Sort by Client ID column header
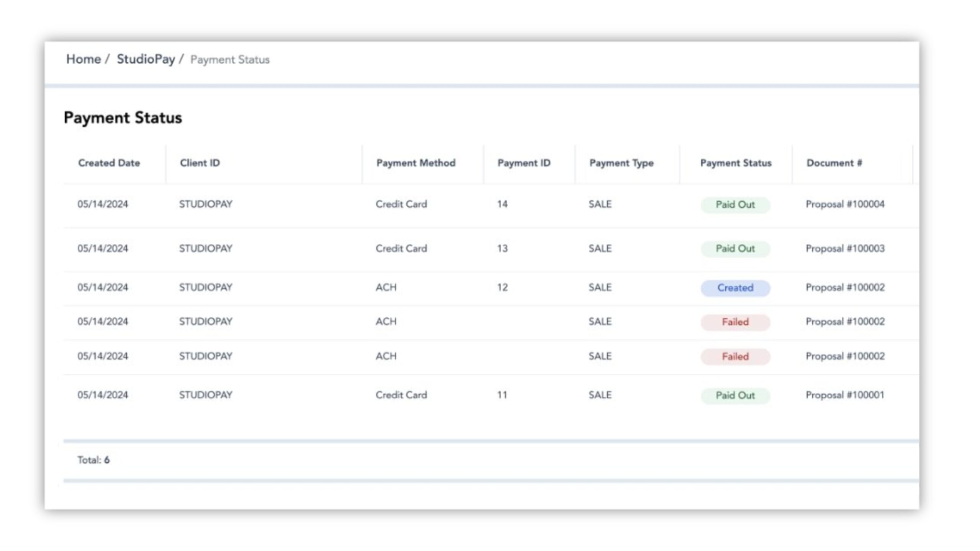The image size is (980, 551). coord(200,163)
